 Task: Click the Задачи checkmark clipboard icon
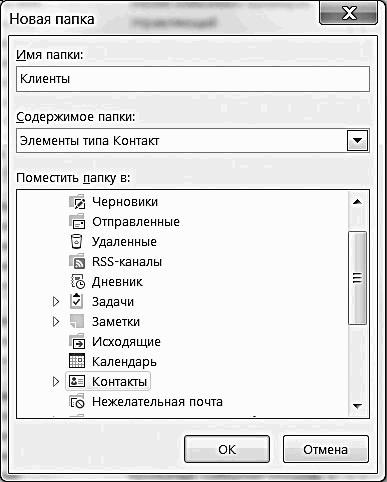tap(77, 301)
